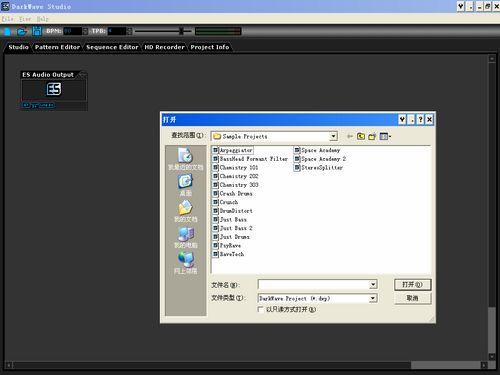
Task: Select Just Drums project file
Action: pos(231,237)
